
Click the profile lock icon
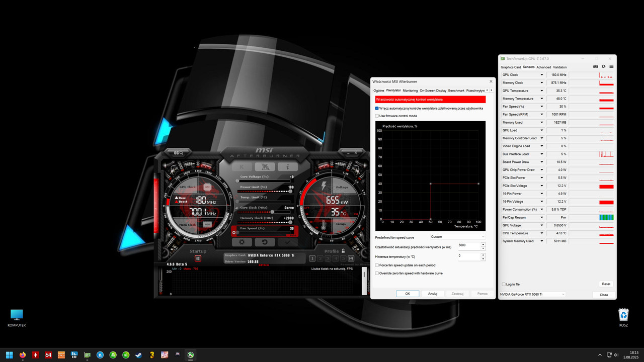343,251
